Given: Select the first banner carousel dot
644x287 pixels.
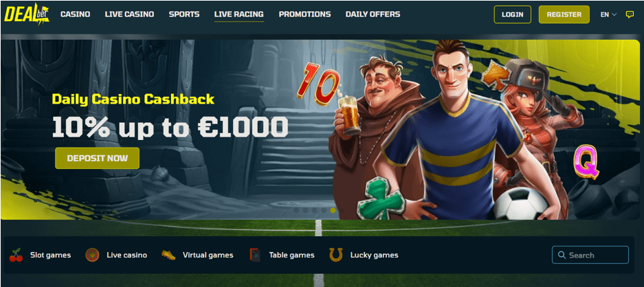Looking at the screenshot, I should click(x=296, y=210).
